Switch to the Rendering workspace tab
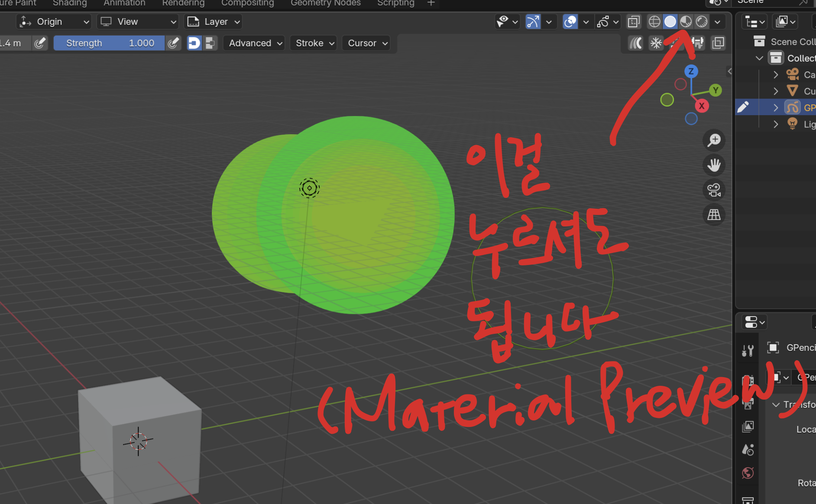The width and height of the screenshot is (816, 504). (183, 3)
